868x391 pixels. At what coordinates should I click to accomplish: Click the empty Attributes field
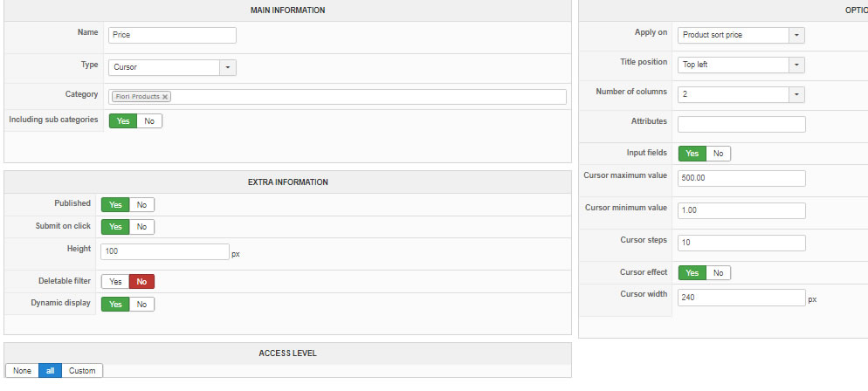click(741, 124)
